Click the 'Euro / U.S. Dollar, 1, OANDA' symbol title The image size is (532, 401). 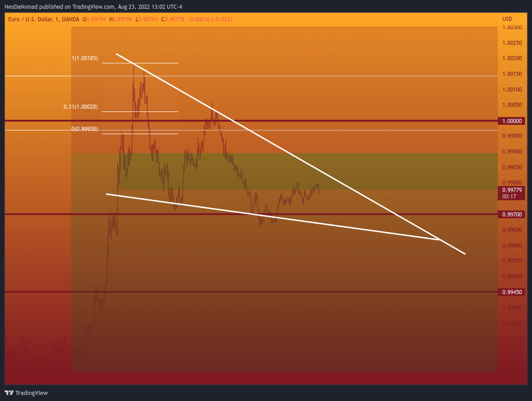click(44, 19)
